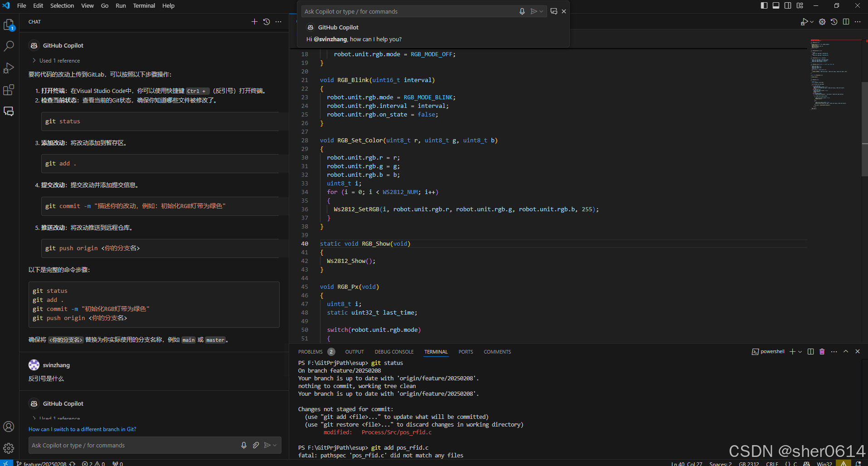
Task: Maximize the panel with the chevron toggle
Action: 845,351
